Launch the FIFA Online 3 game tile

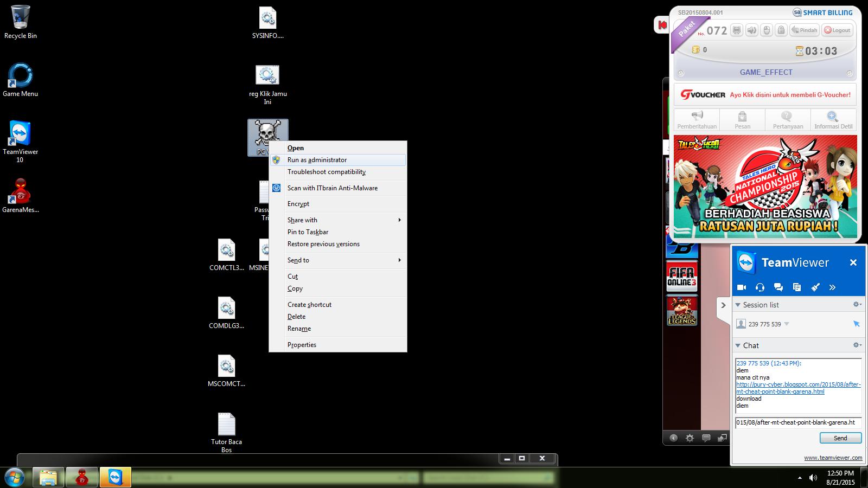click(x=682, y=276)
